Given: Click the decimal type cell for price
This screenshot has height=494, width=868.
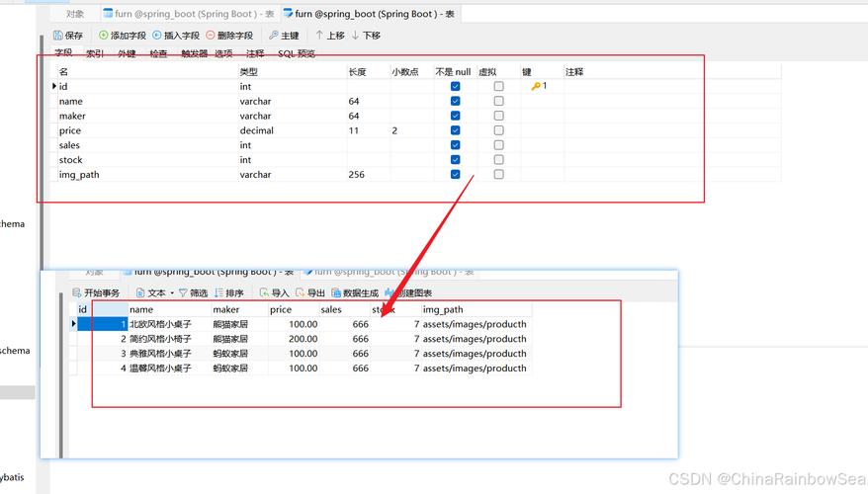Looking at the screenshot, I should pos(292,130).
